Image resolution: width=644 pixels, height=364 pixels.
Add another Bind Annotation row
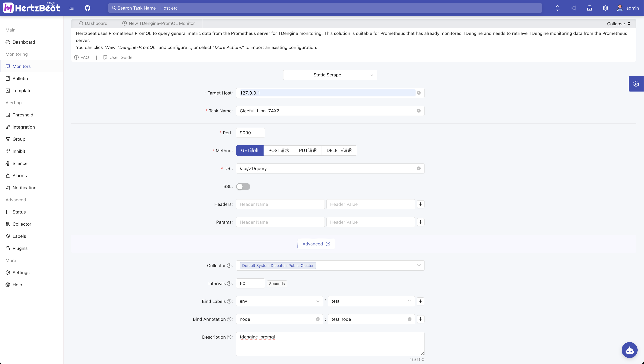click(420, 319)
